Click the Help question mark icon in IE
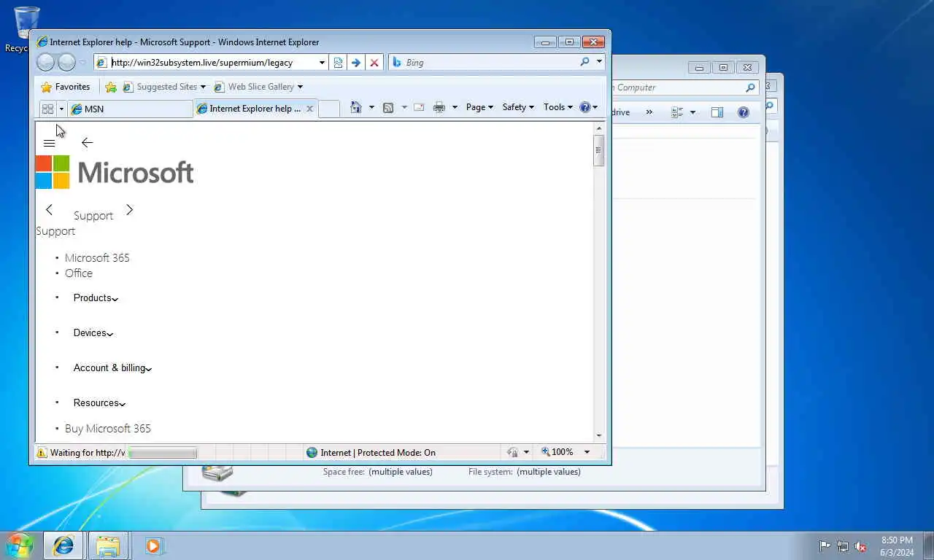This screenshot has height=560, width=934. coord(585,107)
